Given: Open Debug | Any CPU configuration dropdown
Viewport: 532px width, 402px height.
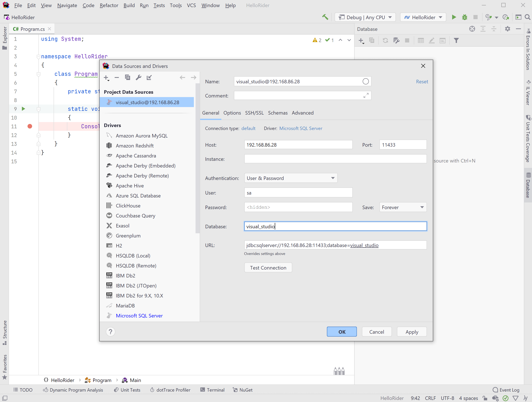Looking at the screenshot, I should [365, 17].
